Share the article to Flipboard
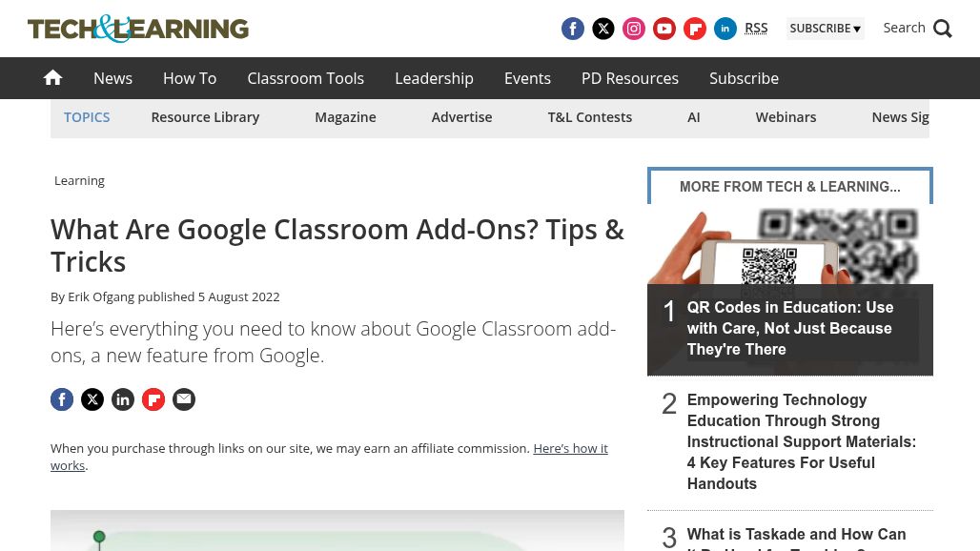 (153, 398)
